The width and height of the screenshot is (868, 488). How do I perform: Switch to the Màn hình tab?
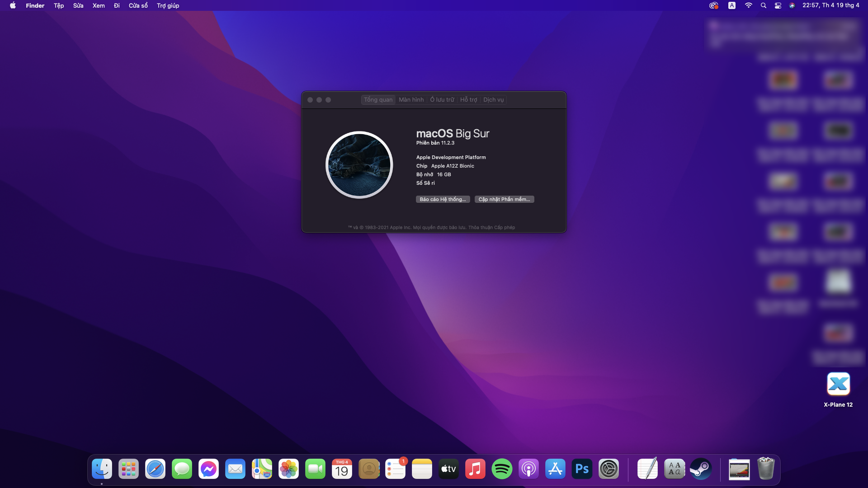click(411, 99)
